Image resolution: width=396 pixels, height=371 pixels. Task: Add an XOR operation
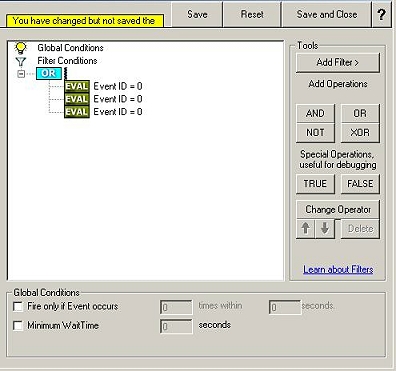point(360,133)
